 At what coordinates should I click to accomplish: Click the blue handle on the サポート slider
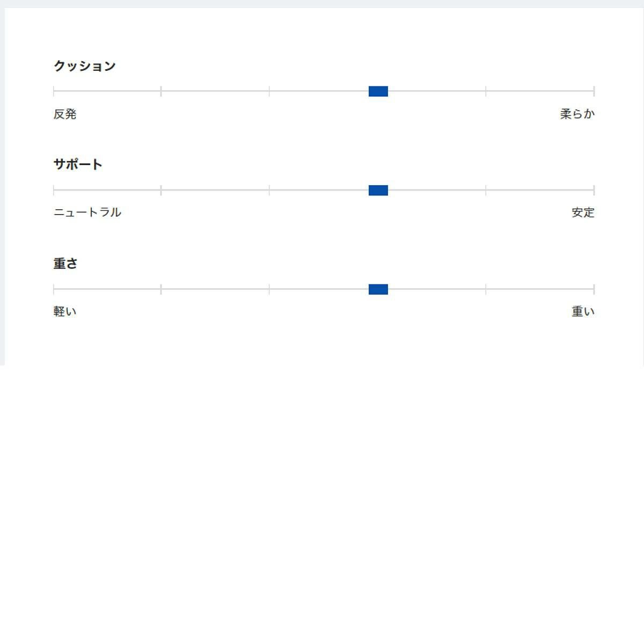[378, 191]
